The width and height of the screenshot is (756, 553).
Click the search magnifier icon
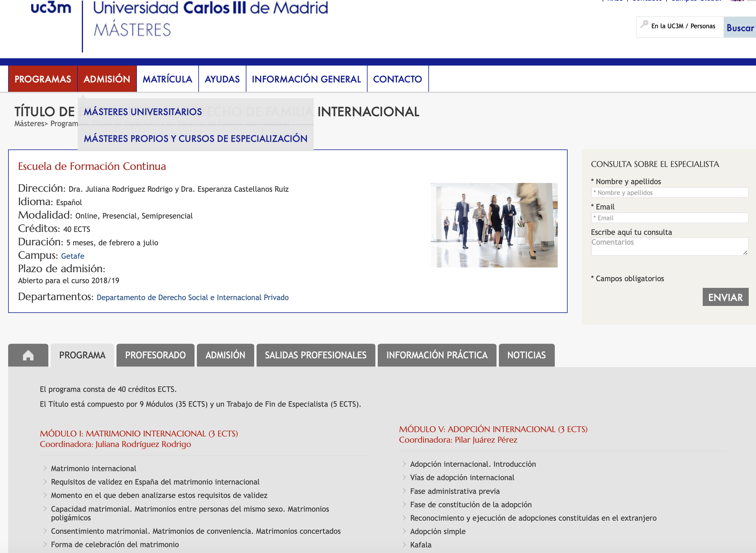(644, 25)
